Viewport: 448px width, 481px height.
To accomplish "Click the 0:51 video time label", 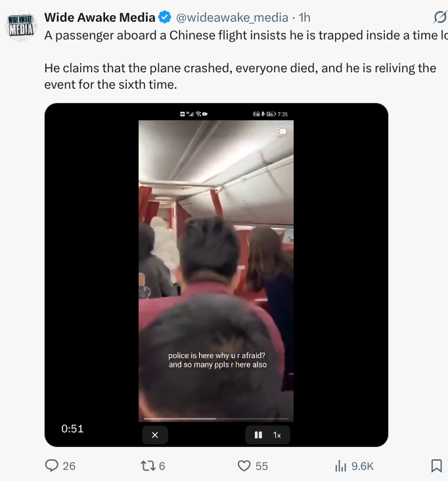I will [x=72, y=428].
